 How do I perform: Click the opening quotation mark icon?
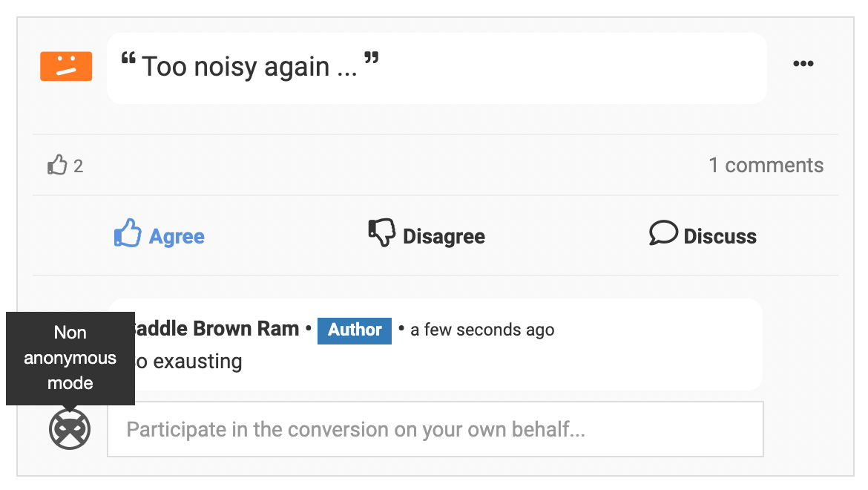tap(128, 59)
